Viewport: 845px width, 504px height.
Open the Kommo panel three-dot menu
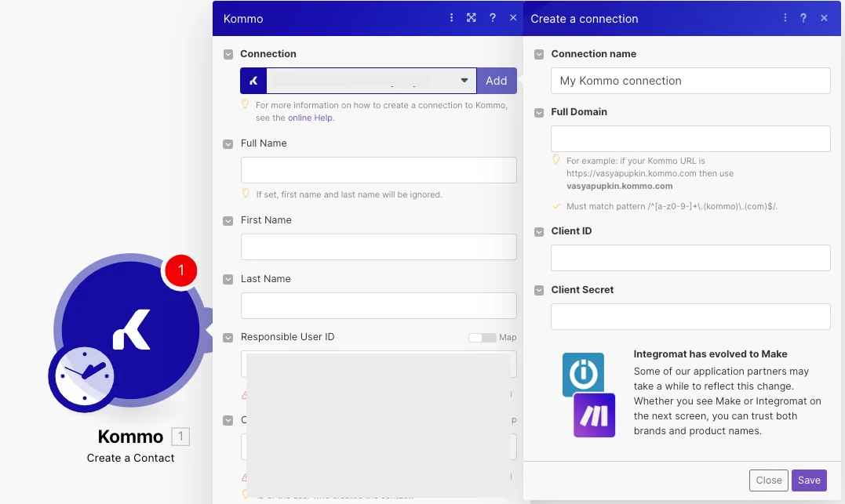451,18
